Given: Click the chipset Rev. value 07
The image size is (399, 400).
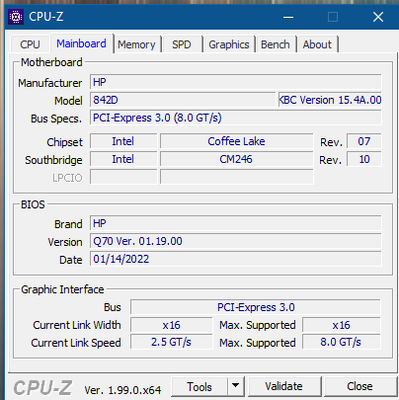Looking at the screenshot, I should pos(364,141).
